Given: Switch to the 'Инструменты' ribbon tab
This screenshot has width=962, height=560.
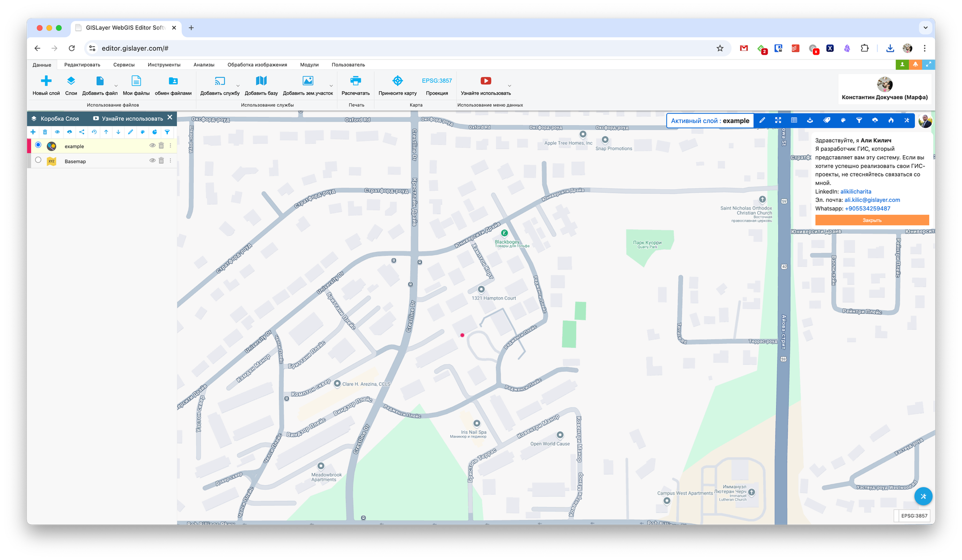Looking at the screenshot, I should coord(164,65).
